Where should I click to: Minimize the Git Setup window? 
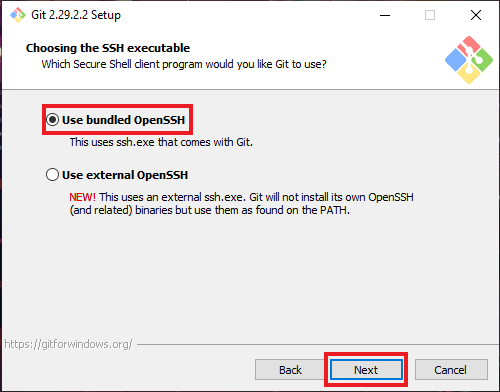point(385,15)
